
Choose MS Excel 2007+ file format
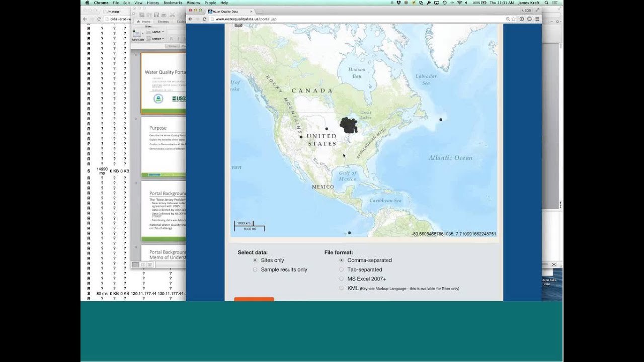click(x=342, y=279)
